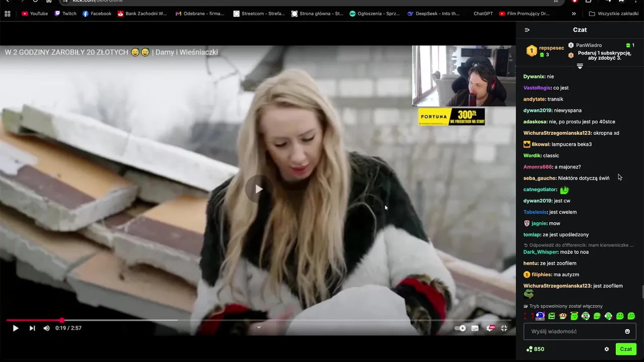This screenshot has width=644, height=362.
Task: Open seba_gaucho username in chat
Action: coord(540,178)
